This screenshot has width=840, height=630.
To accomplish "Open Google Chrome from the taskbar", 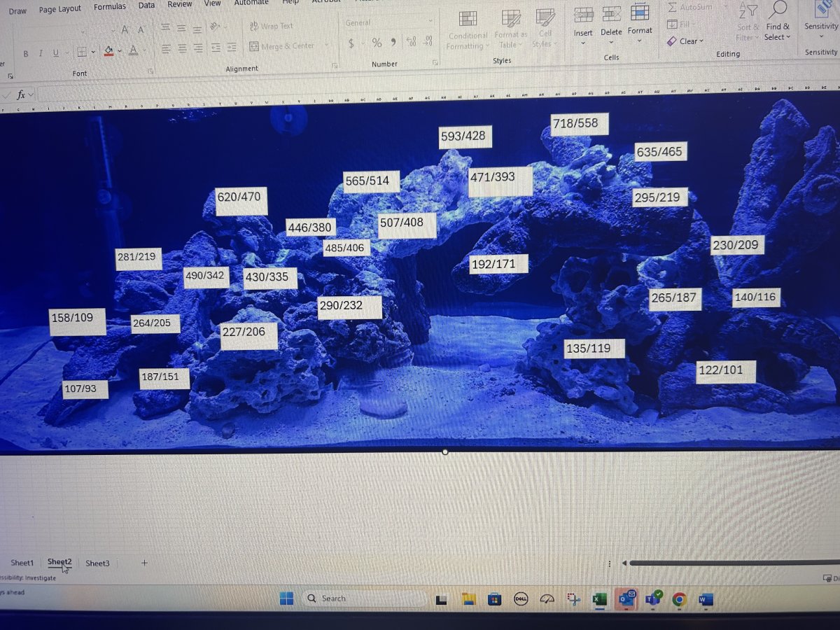I will pyautogui.click(x=678, y=599).
